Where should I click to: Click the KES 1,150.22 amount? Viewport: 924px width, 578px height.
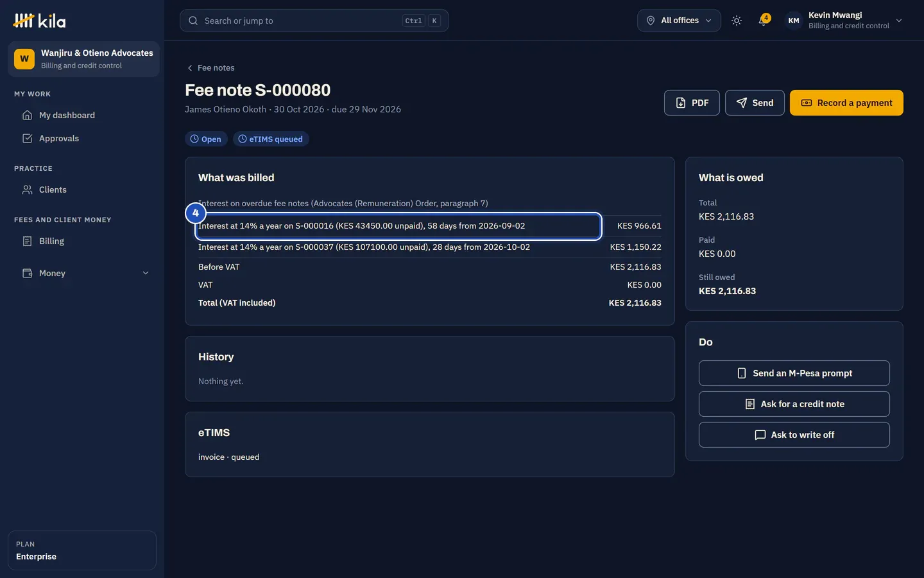click(635, 247)
